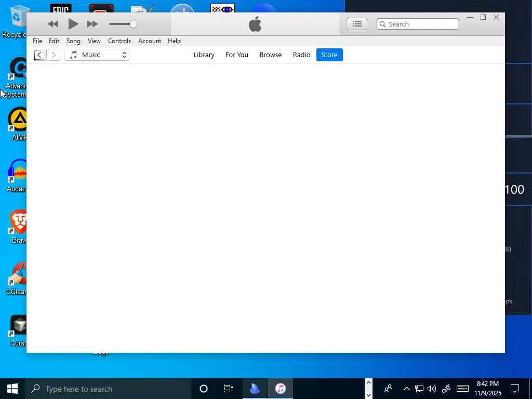
Task: Open the speaker volume tray icon
Action: (x=432, y=389)
